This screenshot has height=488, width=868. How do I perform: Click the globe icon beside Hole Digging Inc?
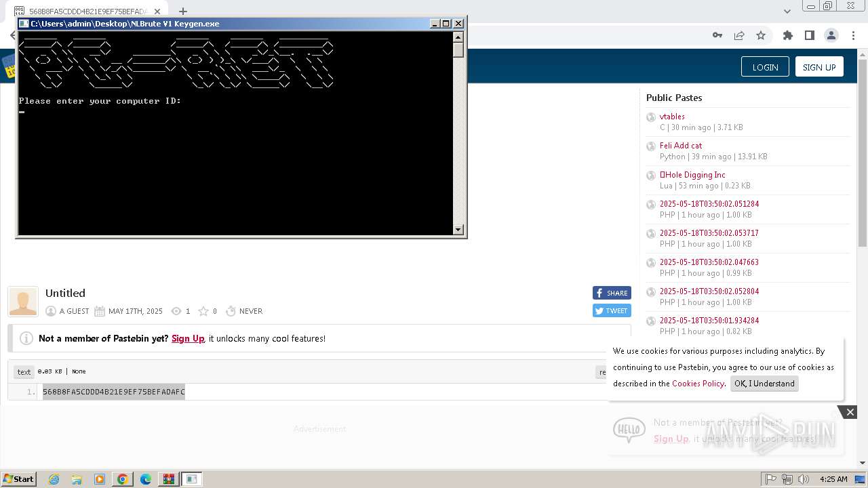coord(651,176)
